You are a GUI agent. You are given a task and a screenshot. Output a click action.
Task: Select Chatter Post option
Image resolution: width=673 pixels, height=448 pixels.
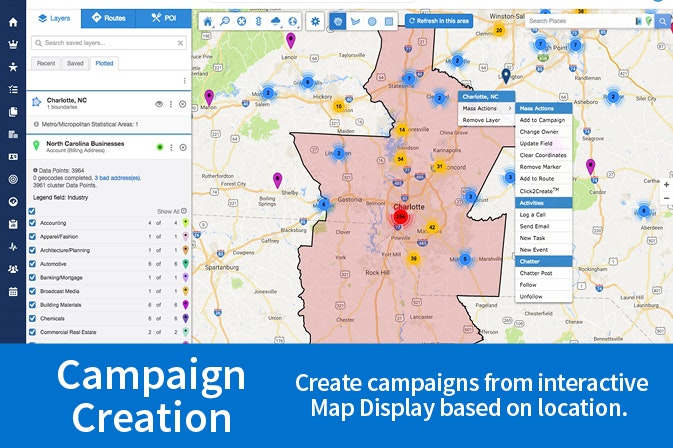coord(543,273)
